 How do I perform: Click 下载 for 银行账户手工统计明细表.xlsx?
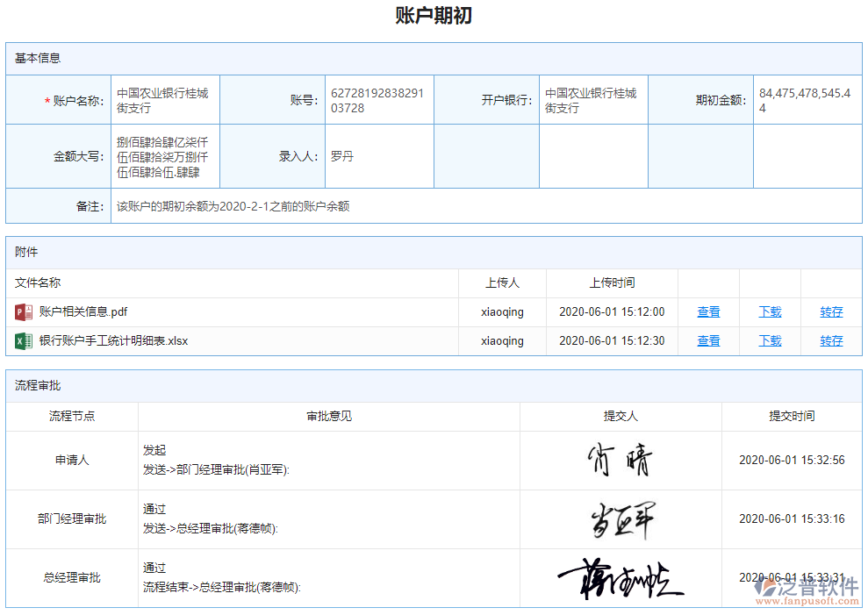769,340
